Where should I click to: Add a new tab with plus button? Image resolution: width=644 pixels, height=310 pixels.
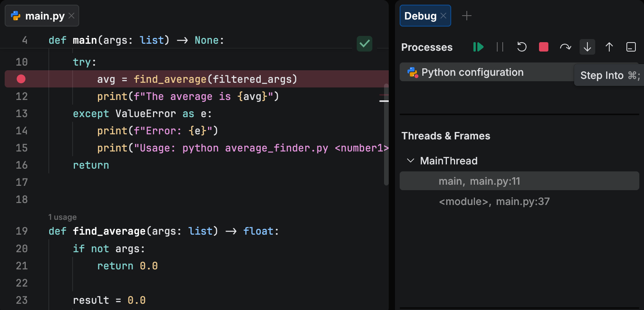[467, 16]
